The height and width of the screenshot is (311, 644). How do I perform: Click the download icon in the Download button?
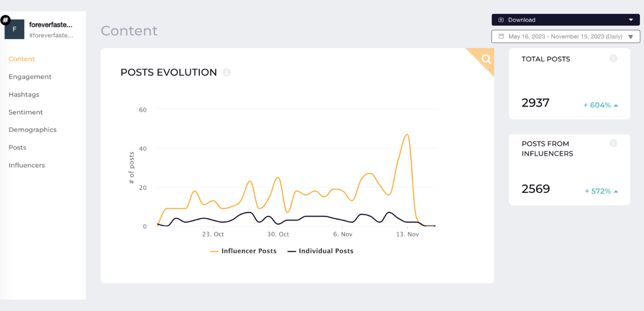[x=501, y=20]
